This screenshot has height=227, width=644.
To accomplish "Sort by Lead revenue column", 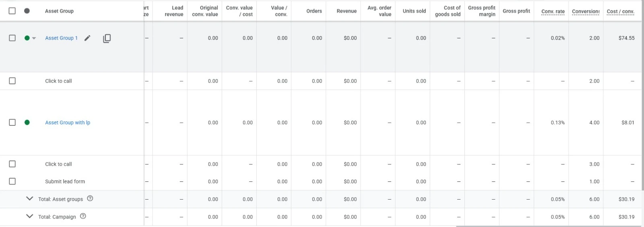I will coord(174,11).
